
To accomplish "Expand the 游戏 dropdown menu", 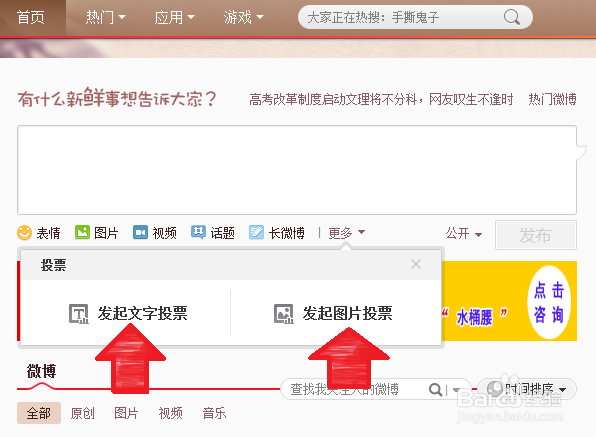I will 243,17.
